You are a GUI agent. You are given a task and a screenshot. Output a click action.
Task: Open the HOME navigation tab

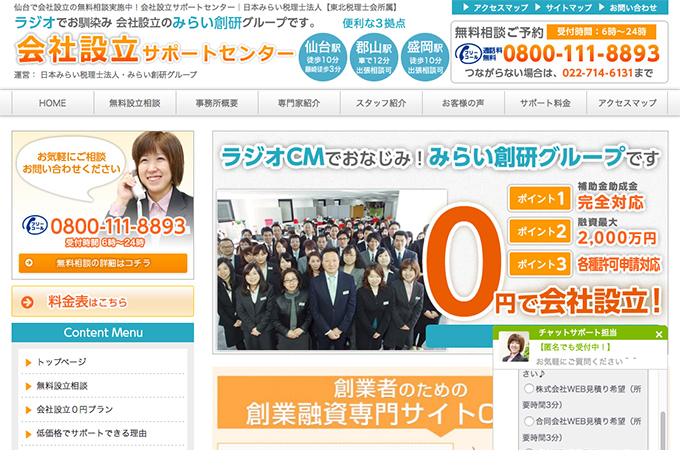tap(52, 103)
